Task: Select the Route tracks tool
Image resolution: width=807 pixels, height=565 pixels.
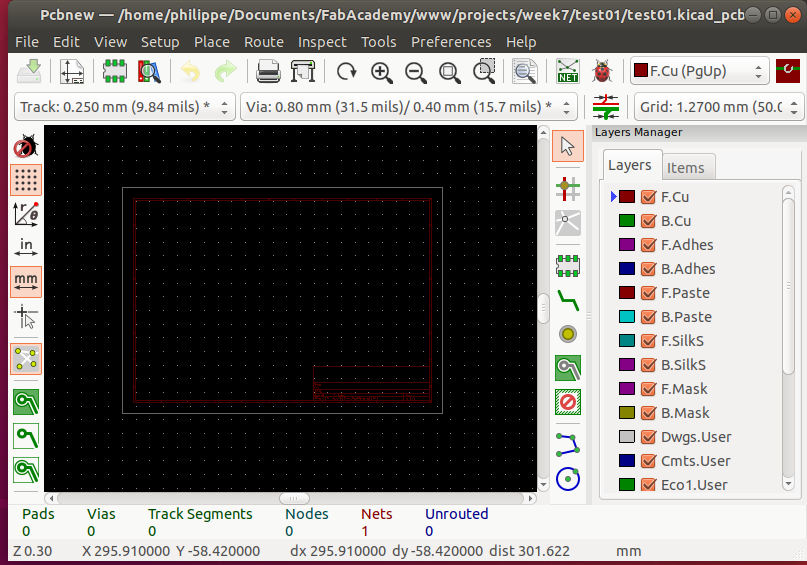Action: 568,300
